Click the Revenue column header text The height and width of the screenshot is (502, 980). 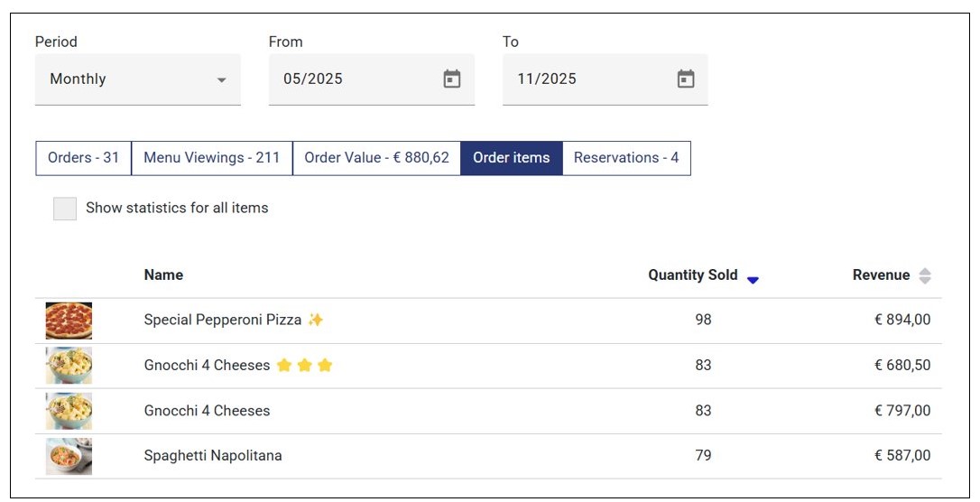tap(881, 275)
